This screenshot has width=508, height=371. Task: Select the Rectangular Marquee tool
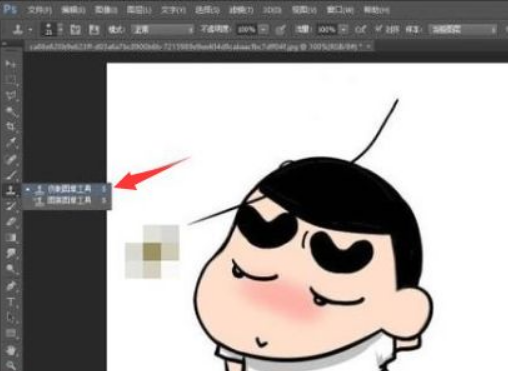tap(10, 79)
